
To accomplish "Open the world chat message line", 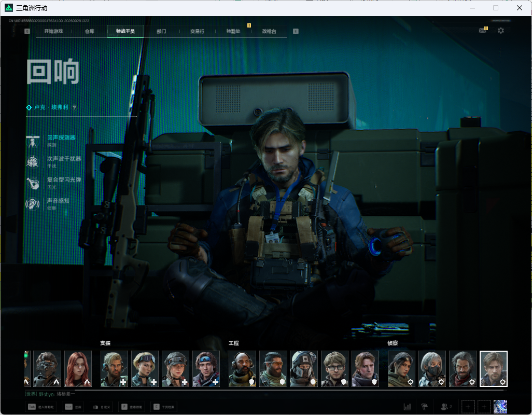I will point(50,394).
